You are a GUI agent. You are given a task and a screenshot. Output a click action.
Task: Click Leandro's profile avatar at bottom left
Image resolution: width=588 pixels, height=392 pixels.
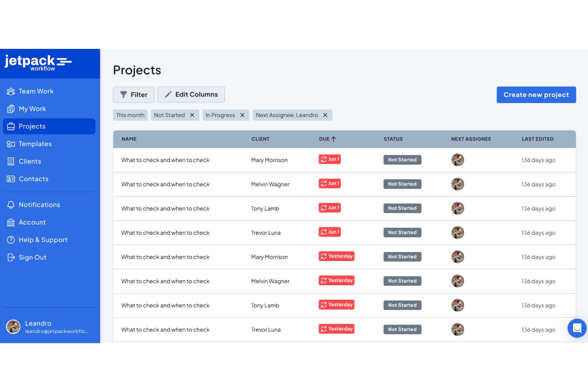point(13,326)
